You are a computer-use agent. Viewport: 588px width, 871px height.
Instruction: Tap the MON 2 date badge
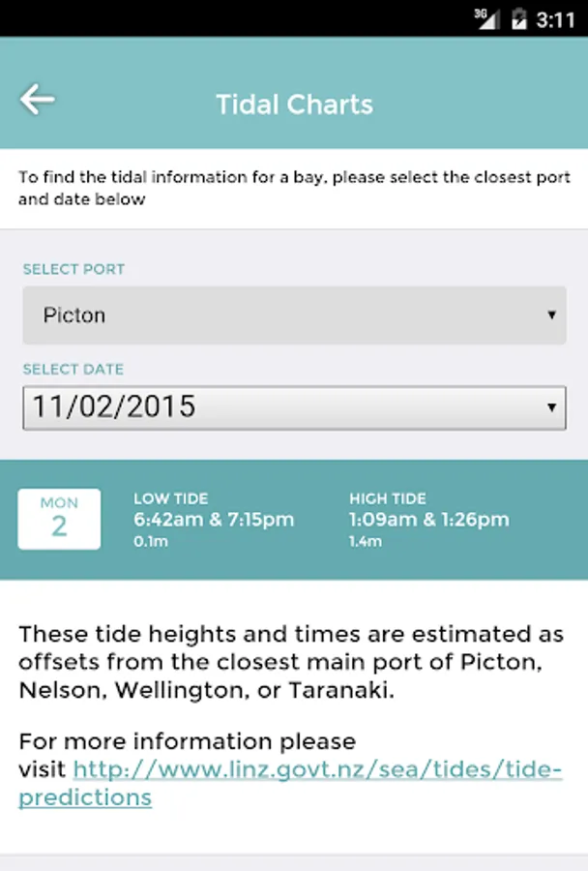pos(59,519)
